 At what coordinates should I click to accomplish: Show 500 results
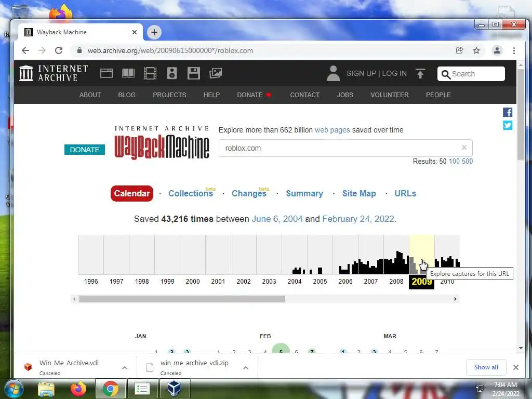[x=467, y=161]
